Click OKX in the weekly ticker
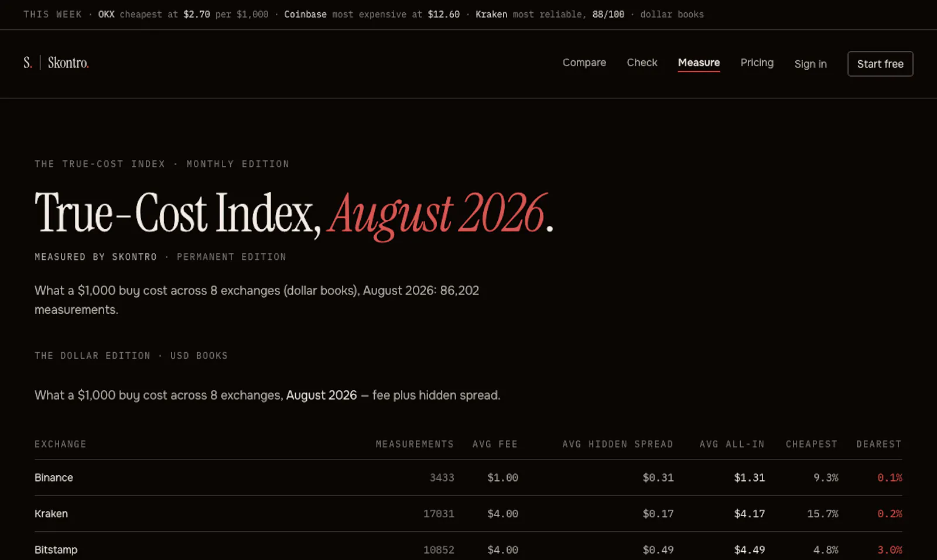 pos(107,14)
